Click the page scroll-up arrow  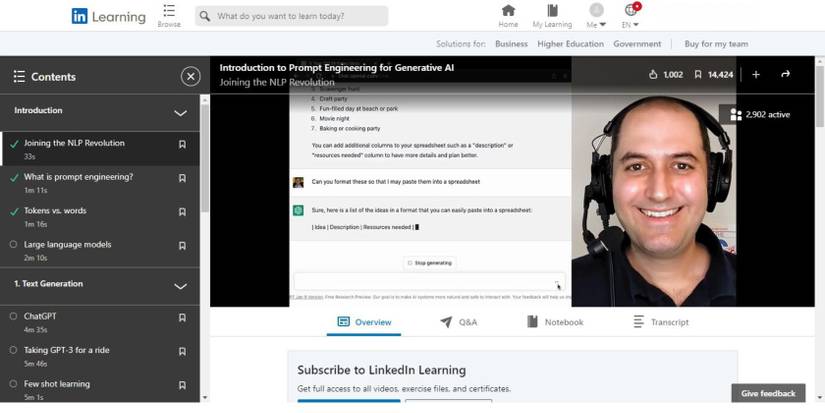[820, 61]
